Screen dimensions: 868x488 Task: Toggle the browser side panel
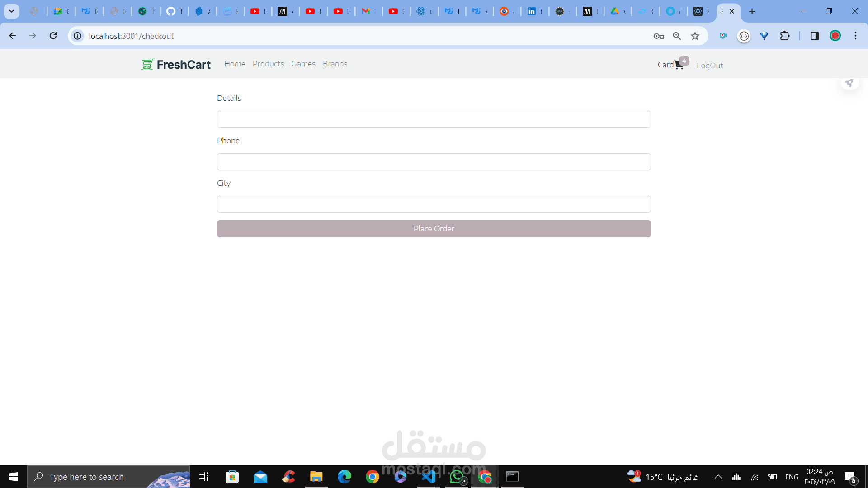tap(814, 36)
